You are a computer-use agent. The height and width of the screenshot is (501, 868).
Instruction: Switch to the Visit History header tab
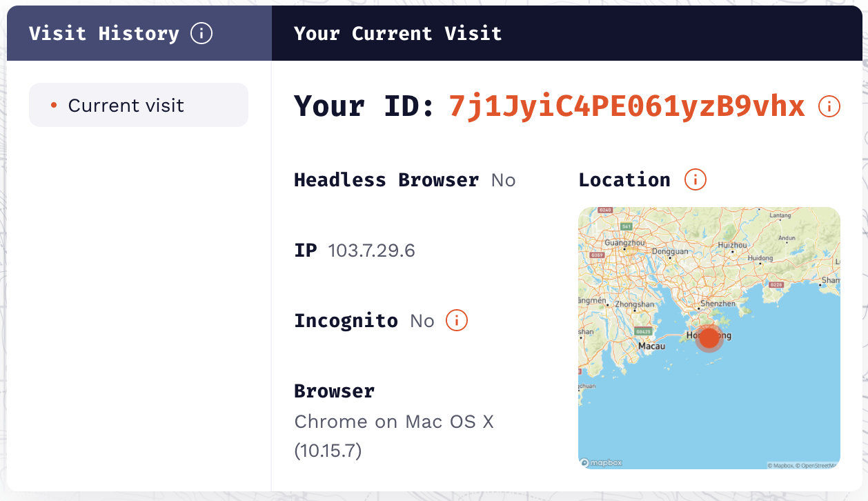tap(103, 33)
